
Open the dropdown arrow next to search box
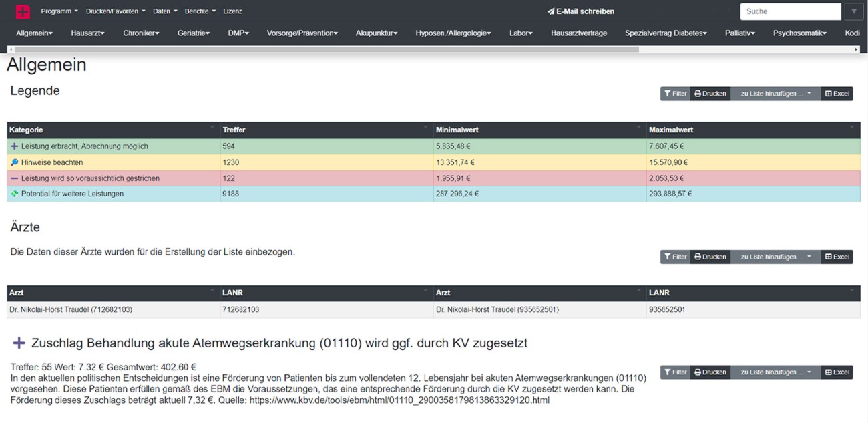tap(854, 11)
